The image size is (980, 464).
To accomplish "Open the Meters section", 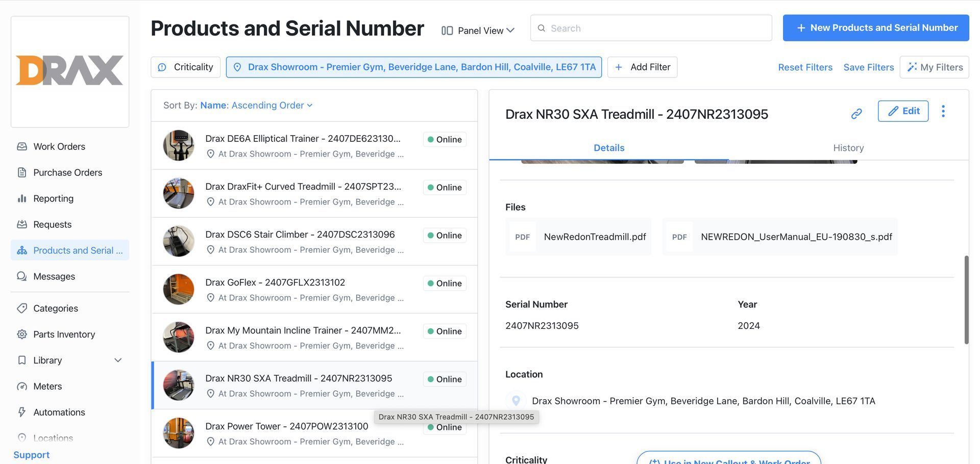I will click(47, 386).
